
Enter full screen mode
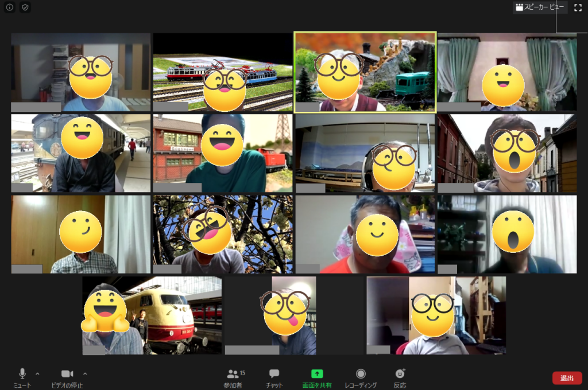(578, 7)
